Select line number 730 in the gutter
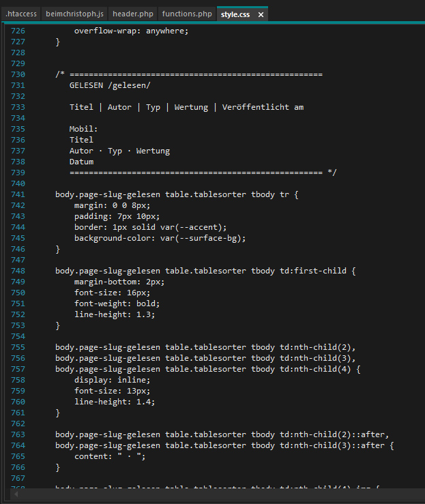425x504 pixels. click(18, 74)
